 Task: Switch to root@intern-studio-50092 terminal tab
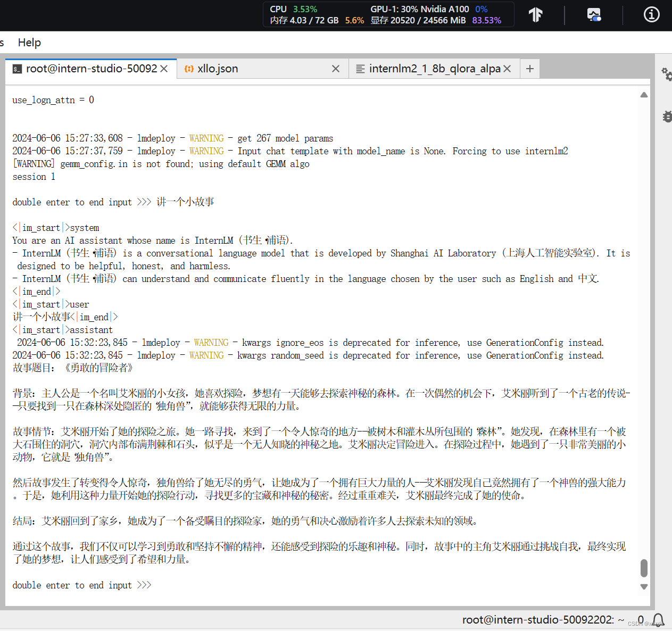pos(92,69)
